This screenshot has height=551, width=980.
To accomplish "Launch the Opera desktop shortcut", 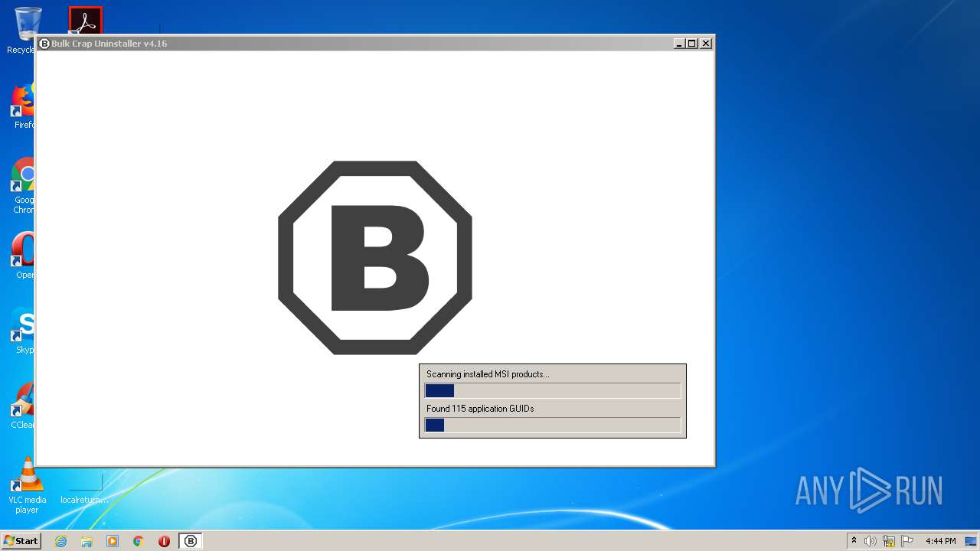I will [23, 256].
